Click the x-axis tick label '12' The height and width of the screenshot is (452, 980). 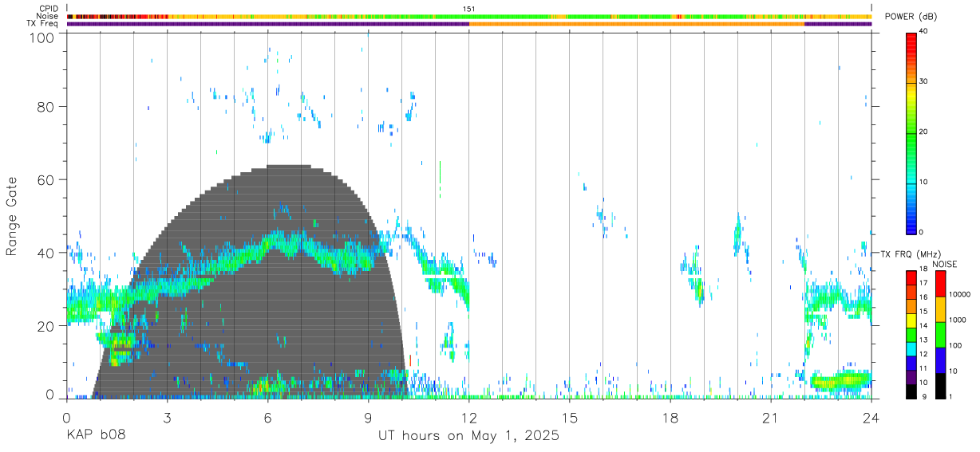point(468,418)
